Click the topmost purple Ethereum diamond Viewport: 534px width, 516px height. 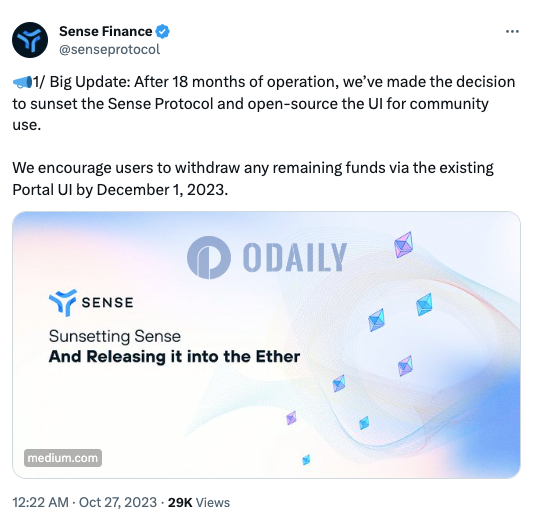click(404, 245)
